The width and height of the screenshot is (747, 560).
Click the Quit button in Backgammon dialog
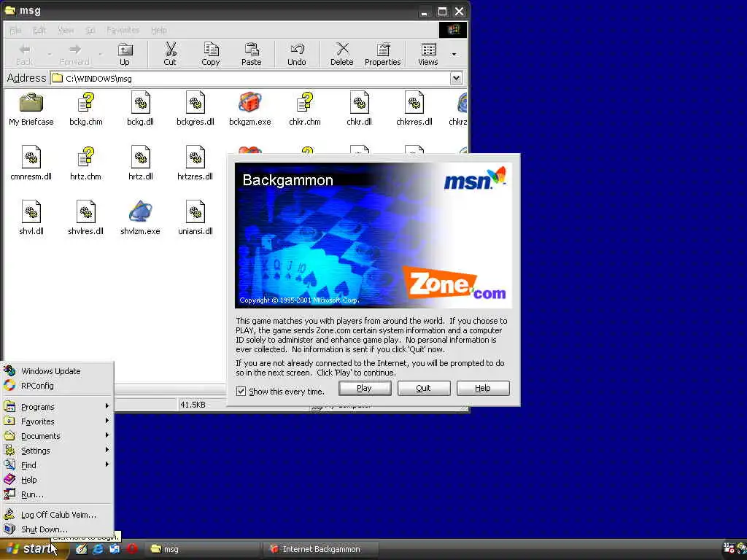pyautogui.click(x=424, y=388)
